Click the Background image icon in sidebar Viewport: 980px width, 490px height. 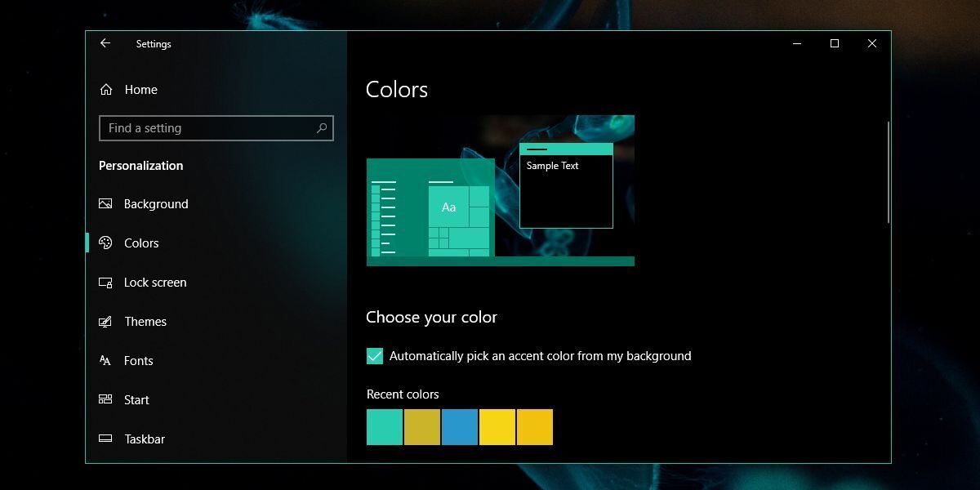point(105,203)
